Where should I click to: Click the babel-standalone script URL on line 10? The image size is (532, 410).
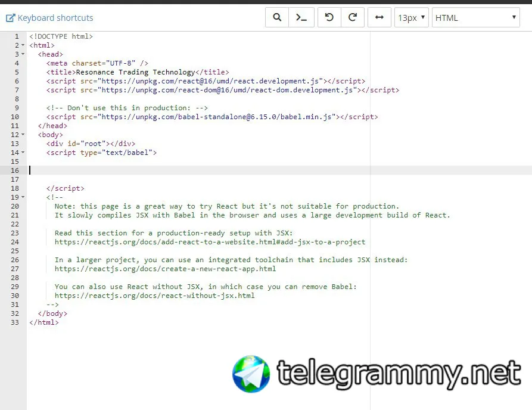[216, 117]
